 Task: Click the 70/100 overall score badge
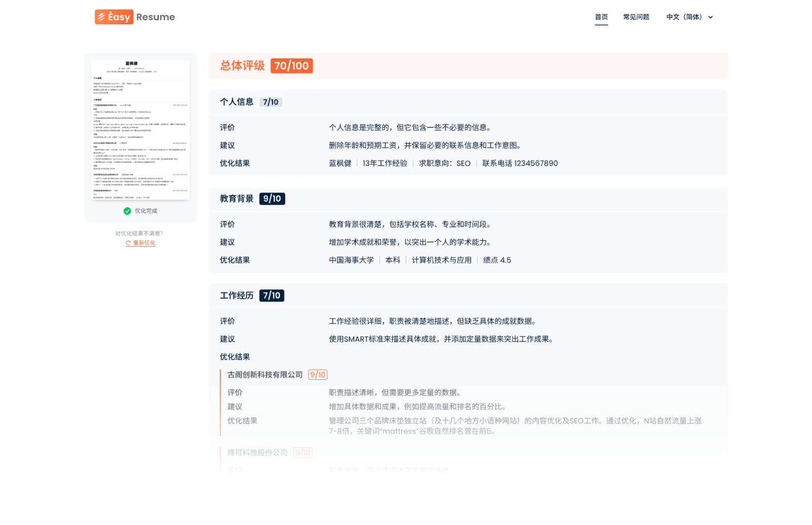point(292,65)
